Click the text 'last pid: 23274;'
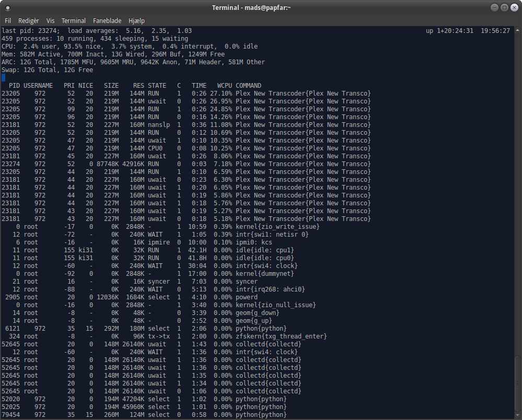This screenshot has width=522, height=420. coord(31,31)
